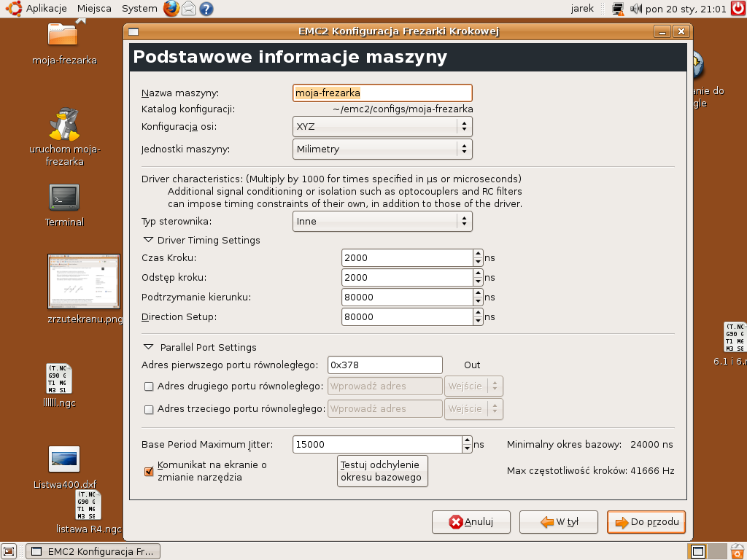Click the Podtrzymanie kierunku value field
The image size is (747, 560).
click(407, 297)
